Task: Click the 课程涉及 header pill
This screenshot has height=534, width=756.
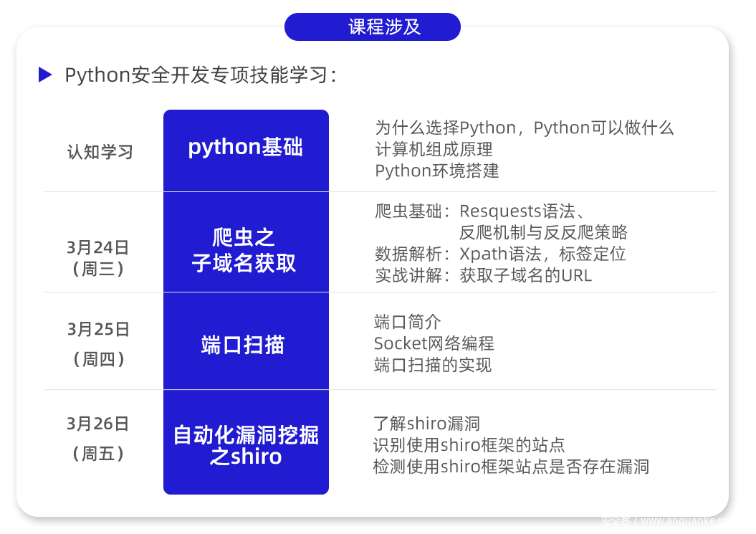Action: click(x=372, y=27)
